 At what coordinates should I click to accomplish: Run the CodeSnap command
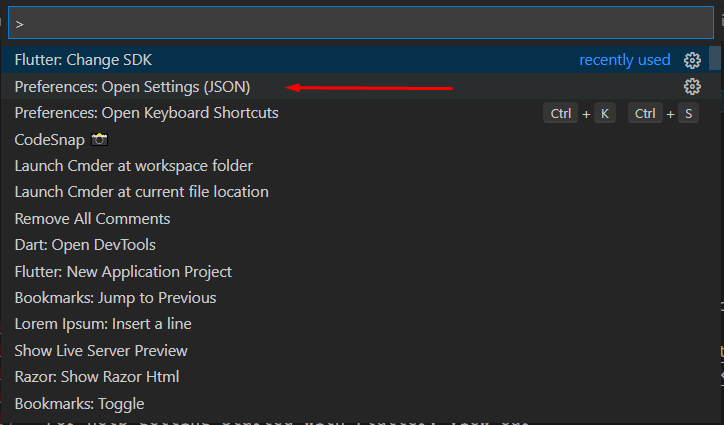pyautogui.click(x=50, y=140)
